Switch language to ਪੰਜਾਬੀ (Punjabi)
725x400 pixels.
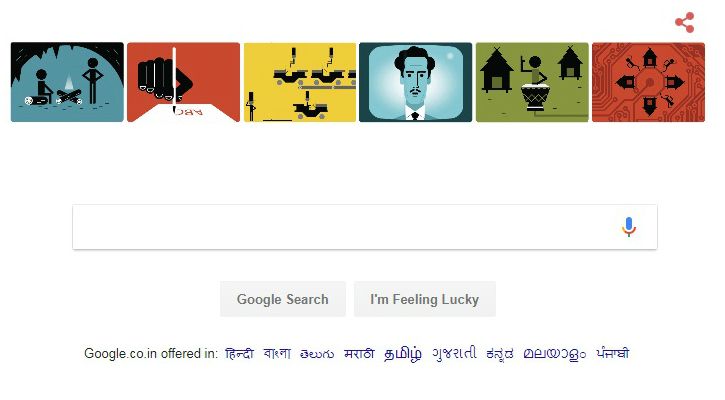pyautogui.click(x=613, y=354)
